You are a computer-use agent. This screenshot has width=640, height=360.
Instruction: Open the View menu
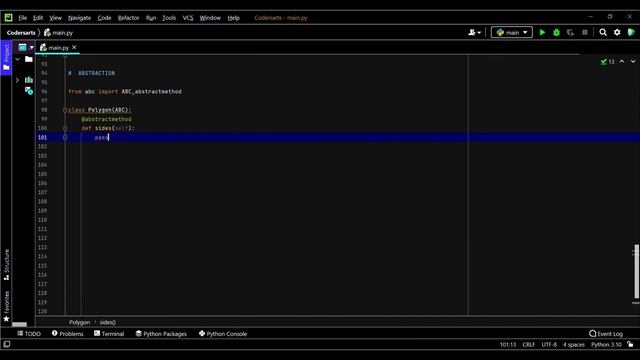(56, 18)
